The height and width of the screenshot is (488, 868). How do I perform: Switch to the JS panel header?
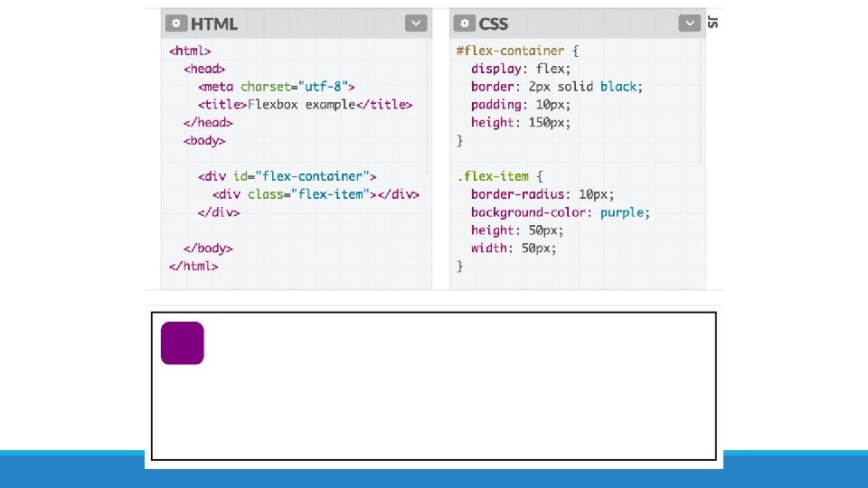pyautogui.click(x=713, y=22)
